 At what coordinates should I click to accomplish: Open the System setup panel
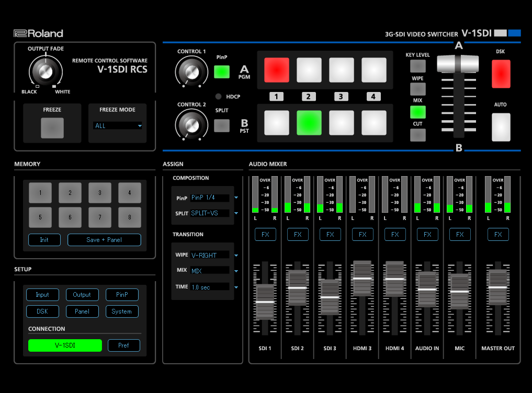click(x=122, y=311)
